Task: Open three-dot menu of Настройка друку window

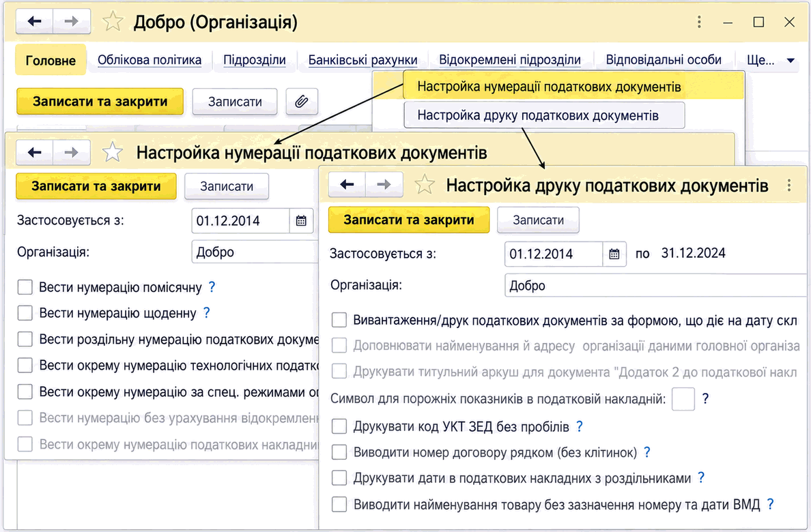Action: coord(788,185)
